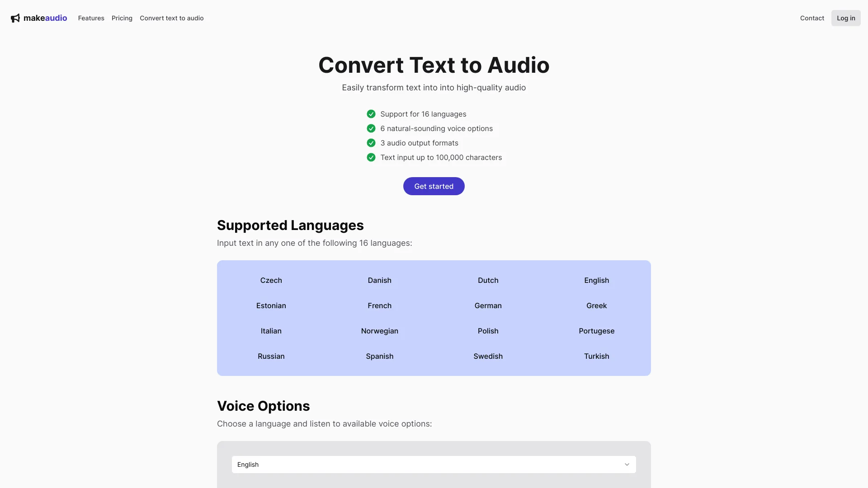Click the English language dropdown input field
This screenshot has height=488, width=868.
coord(434,464)
